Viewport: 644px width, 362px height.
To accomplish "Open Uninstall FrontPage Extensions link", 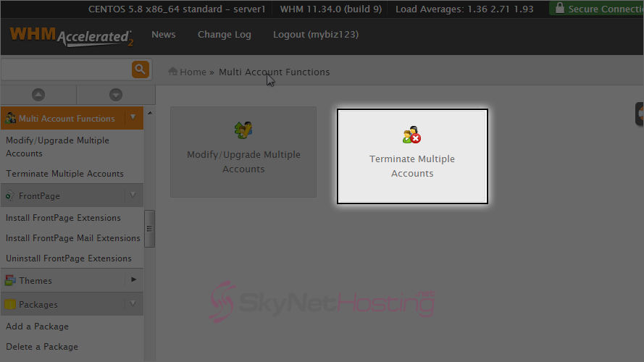I will tap(69, 258).
